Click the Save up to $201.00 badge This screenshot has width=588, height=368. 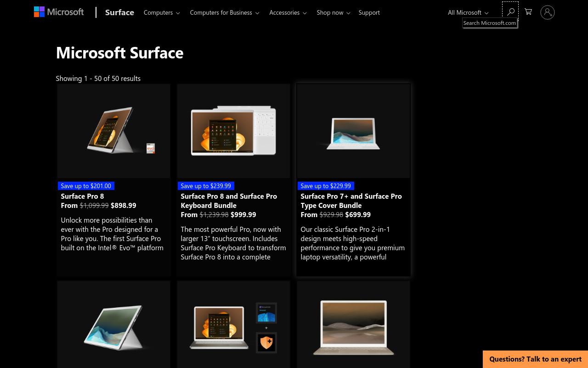point(86,186)
